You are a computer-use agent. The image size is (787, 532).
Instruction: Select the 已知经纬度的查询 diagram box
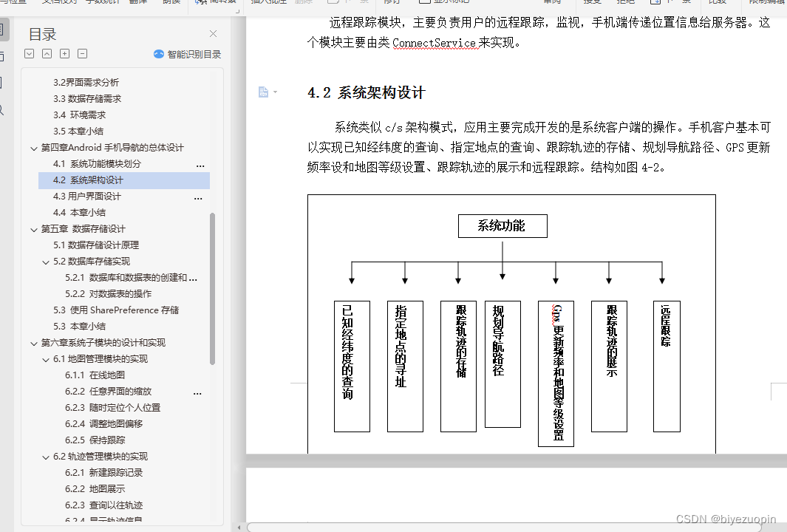352,366
